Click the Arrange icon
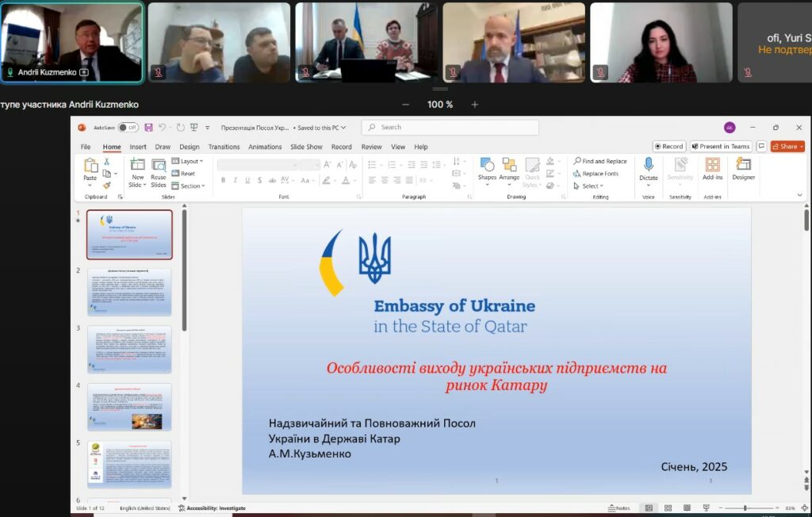This screenshot has width=812, height=517. tap(509, 165)
